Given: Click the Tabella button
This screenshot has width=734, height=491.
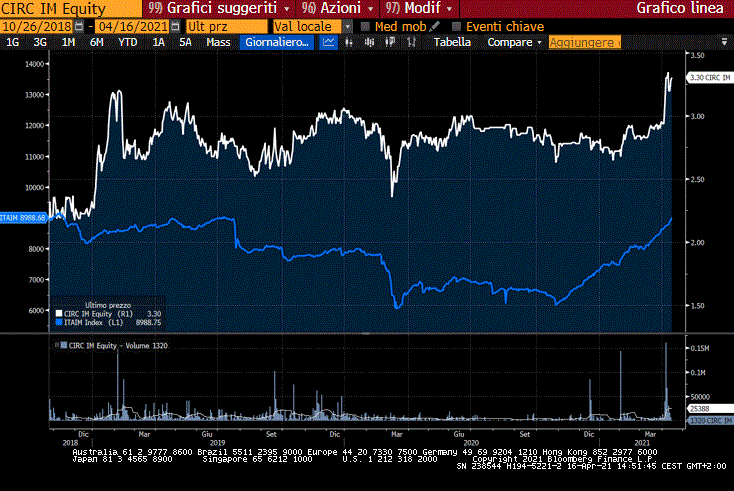Looking at the screenshot, I should (x=452, y=42).
